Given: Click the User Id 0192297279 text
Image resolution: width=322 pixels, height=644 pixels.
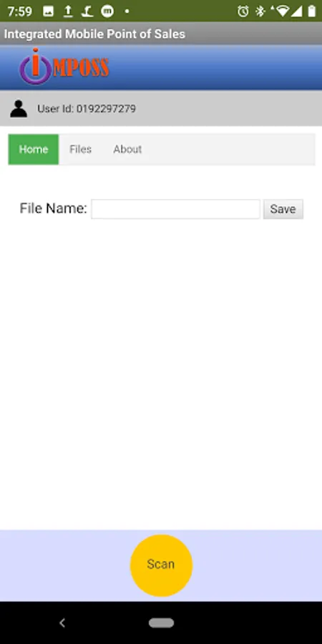Looking at the screenshot, I should point(87,109).
